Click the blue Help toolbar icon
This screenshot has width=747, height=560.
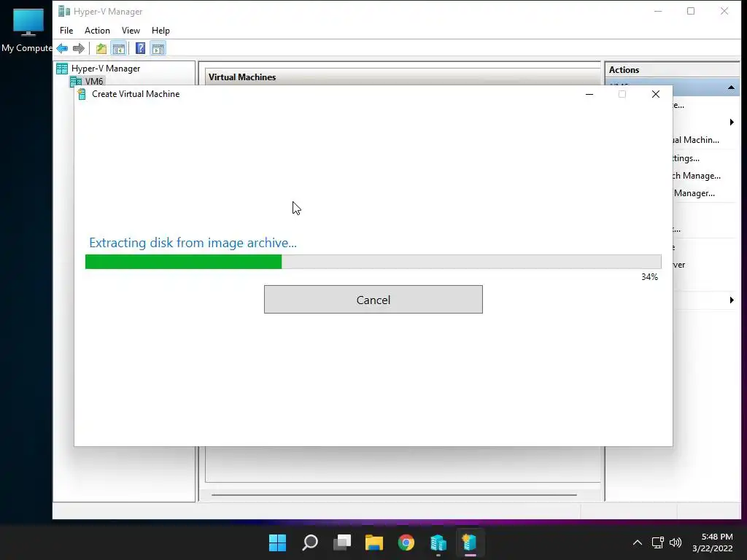pyautogui.click(x=140, y=48)
